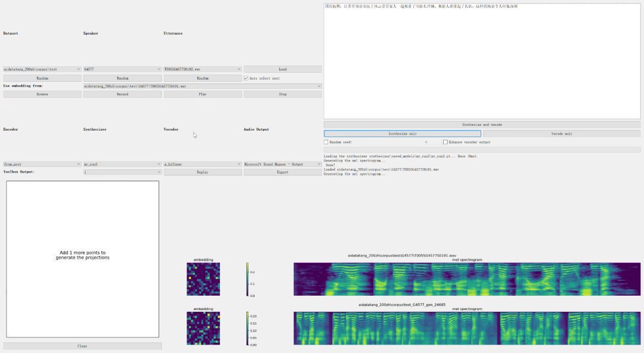Image resolution: width=644 pixels, height=353 pixels.
Task: Click the top embedding colorbar
Action: pos(247,280)
